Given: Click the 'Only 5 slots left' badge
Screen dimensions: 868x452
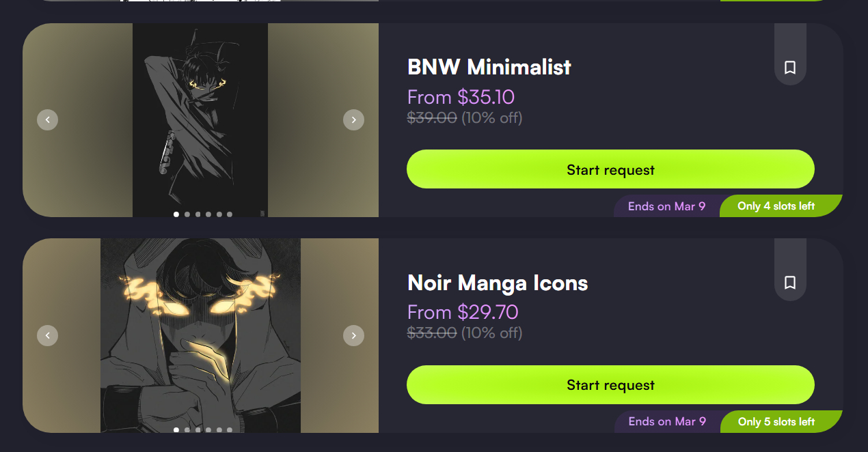Looking at the screenshot, I should 776,422.
